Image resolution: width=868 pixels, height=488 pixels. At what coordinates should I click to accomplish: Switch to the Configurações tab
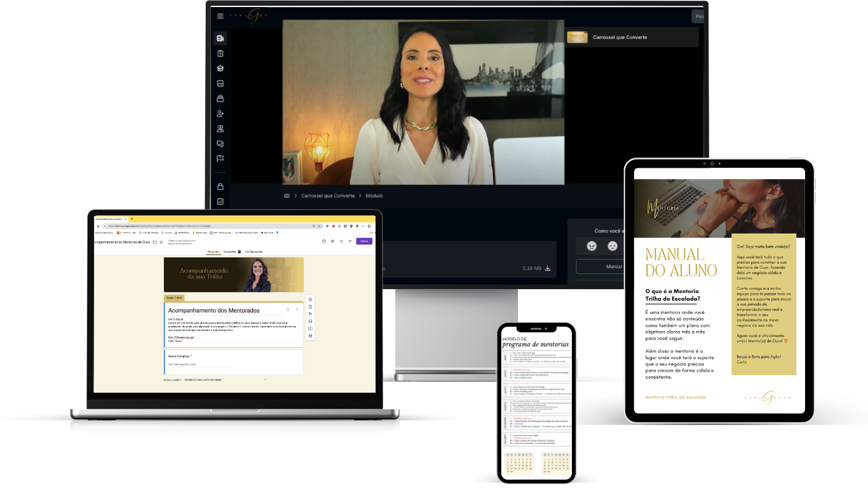click(254, 252)
